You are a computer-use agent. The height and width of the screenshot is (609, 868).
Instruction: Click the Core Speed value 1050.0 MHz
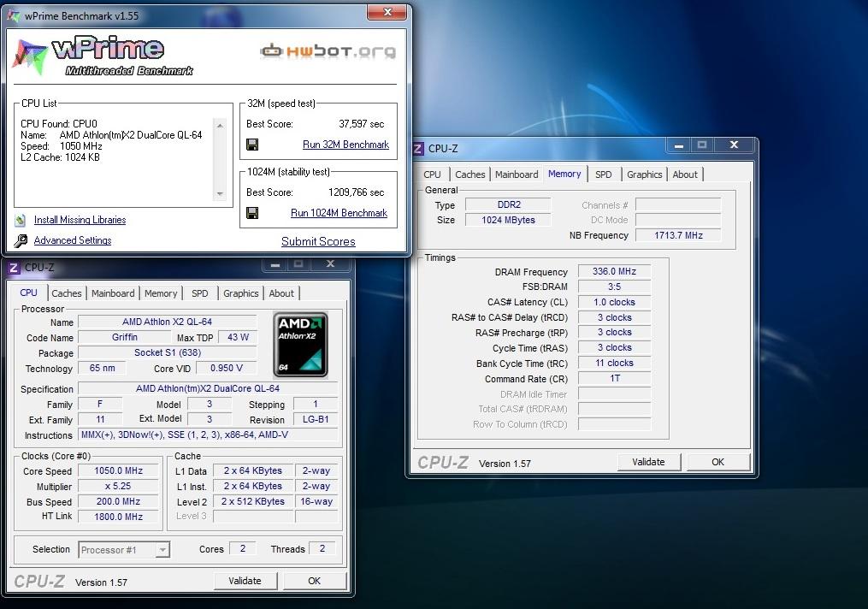click(x=119, y=470)
